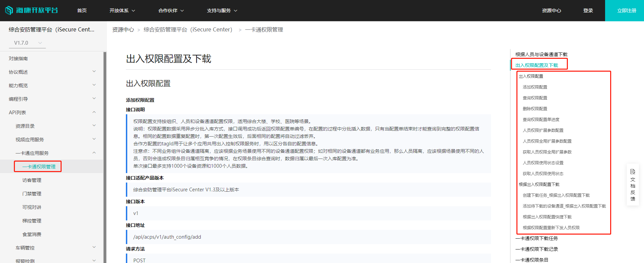Click the 登录 link
Viewport: 644px width, 263px height.
coord(588,10)
